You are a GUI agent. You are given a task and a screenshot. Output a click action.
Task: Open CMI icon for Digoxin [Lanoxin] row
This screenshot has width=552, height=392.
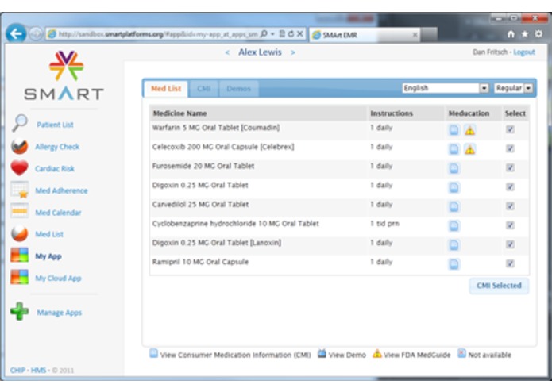pos(454,244)
